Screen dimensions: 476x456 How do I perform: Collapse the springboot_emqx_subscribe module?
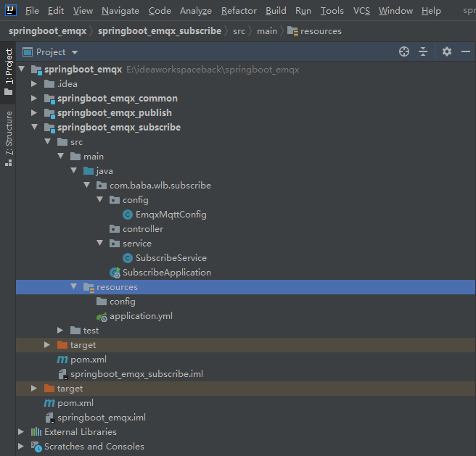click(x=34, y=128)
